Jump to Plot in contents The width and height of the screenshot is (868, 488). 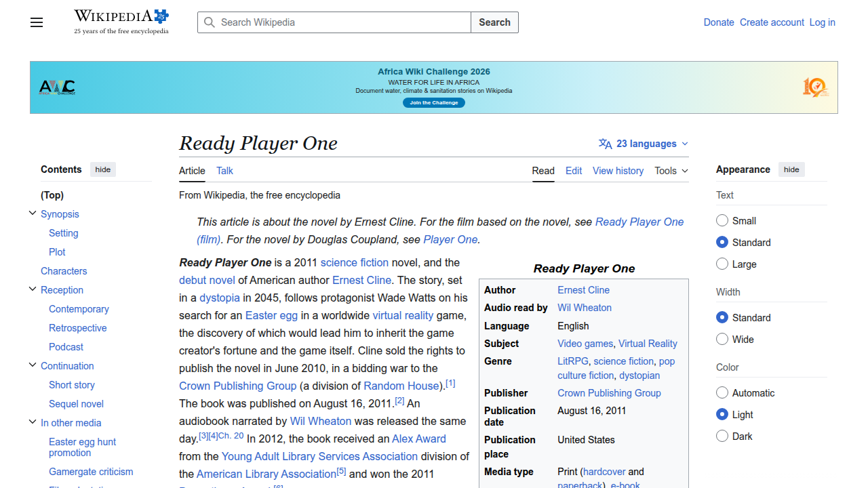point(57,252)
